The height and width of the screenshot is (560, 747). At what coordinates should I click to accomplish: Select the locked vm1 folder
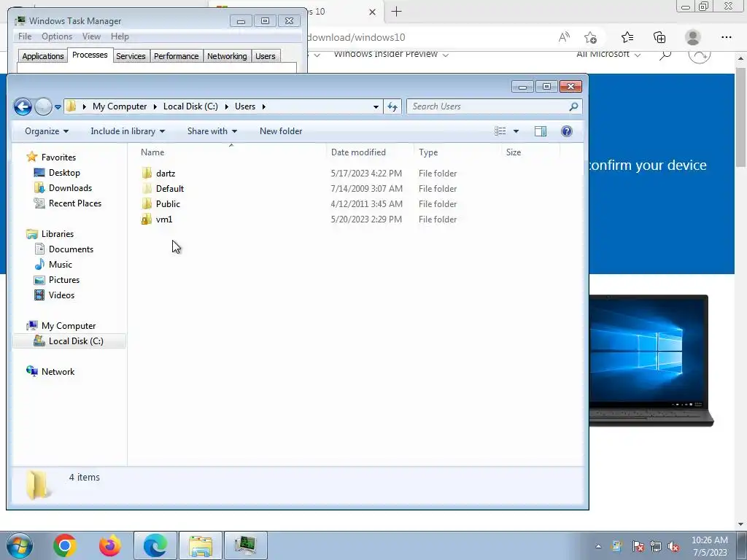point(164,219)
